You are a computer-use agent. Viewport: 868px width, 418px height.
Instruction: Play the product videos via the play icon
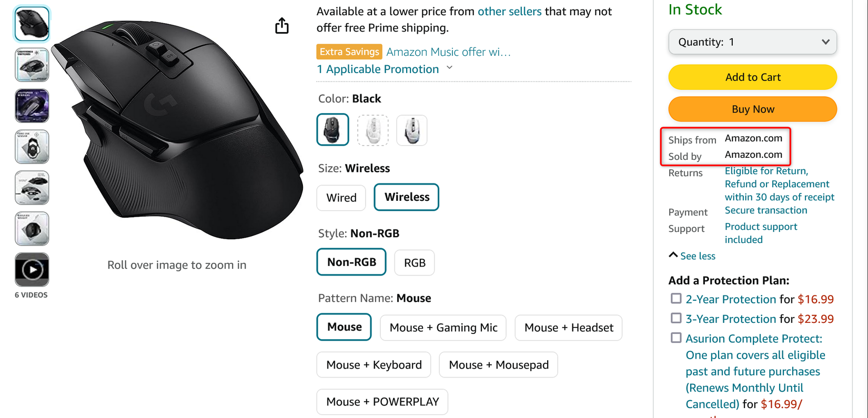tap(32, 269)
